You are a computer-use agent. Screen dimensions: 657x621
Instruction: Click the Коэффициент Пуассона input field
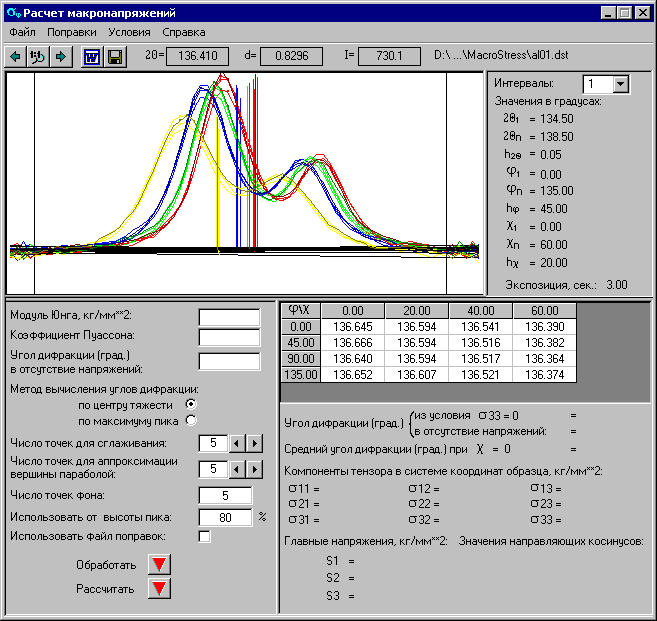[229, 336]
